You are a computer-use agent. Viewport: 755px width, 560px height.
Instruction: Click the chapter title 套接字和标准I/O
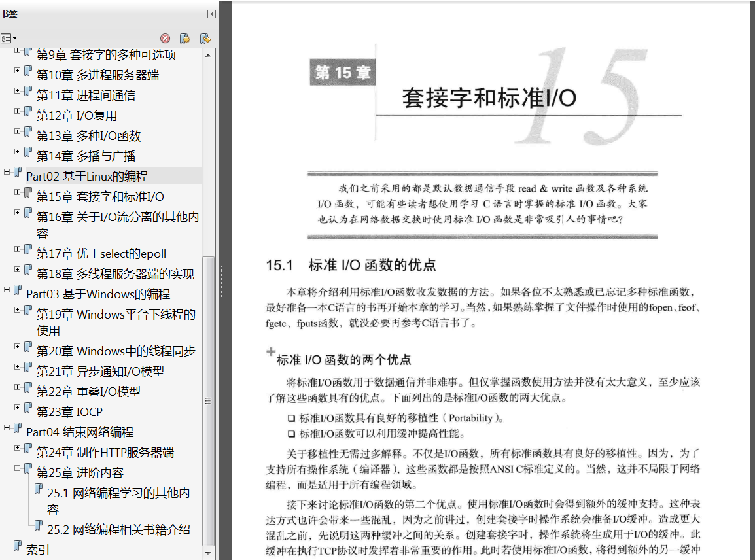point(489,97)
